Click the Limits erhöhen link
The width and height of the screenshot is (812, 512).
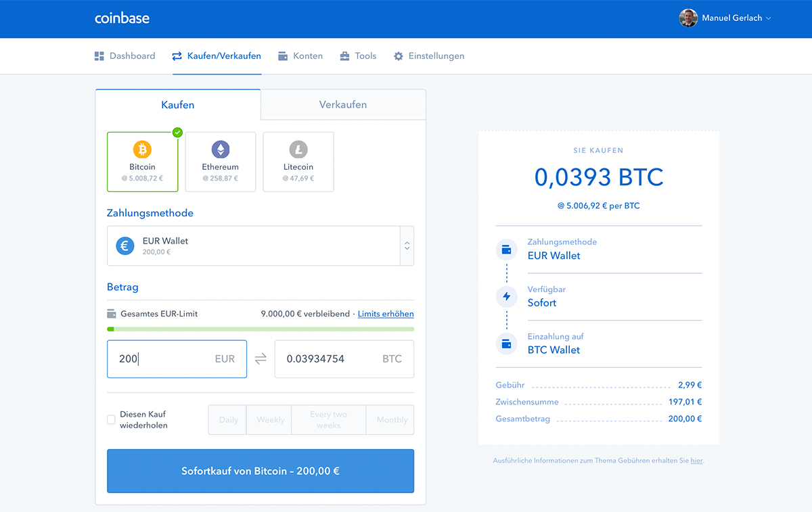386,314
